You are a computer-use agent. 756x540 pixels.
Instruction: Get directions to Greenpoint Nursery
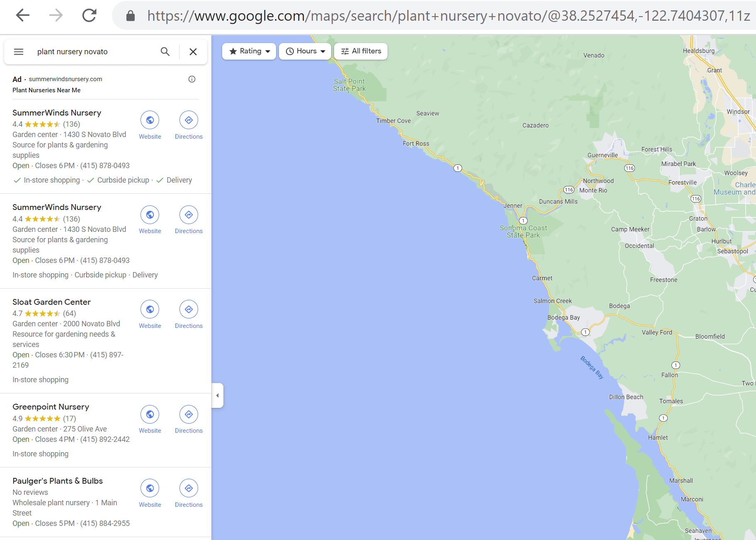click(x=189, y=415)
